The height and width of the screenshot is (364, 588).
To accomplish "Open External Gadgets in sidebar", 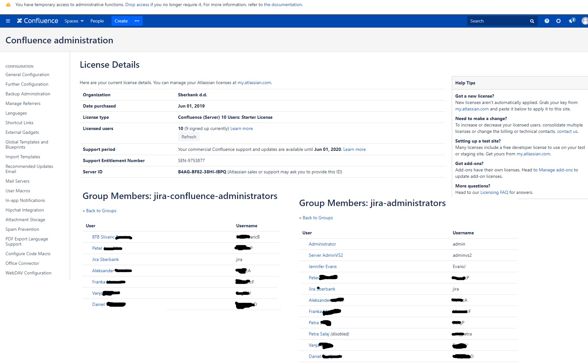I will point(22,132).
